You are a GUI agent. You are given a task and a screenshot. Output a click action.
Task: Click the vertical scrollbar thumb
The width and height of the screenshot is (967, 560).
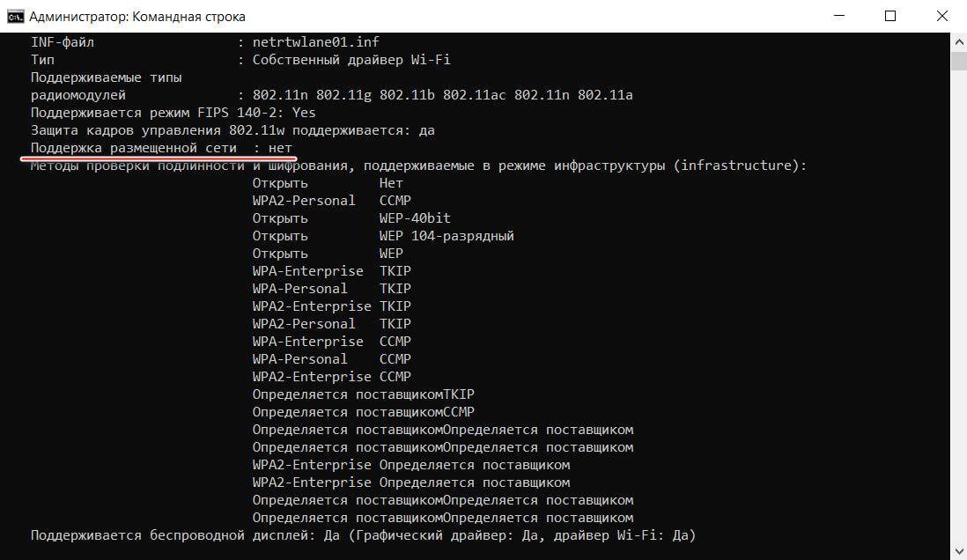pyautogui.click(x=958, y=60)
